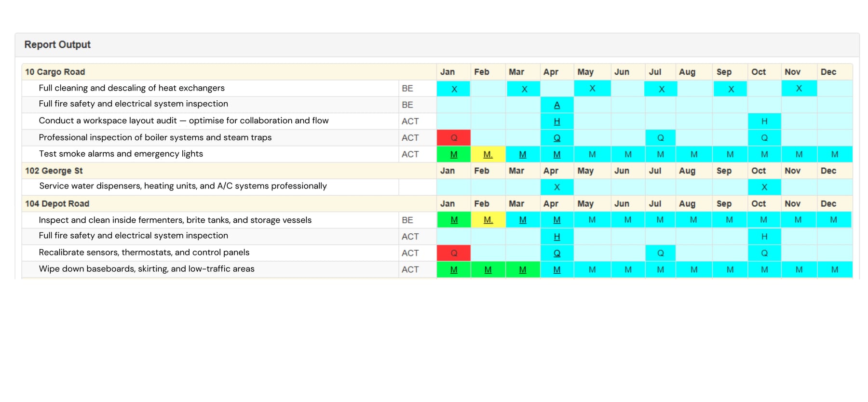Click January X for heat exchangers cleaning
The width and height of the screenshot is (868, 402).
click(x=454, y=89)
